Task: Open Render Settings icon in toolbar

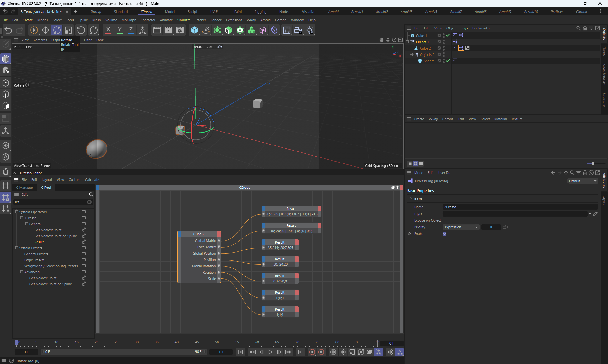Action: click(x=180, y=30)
